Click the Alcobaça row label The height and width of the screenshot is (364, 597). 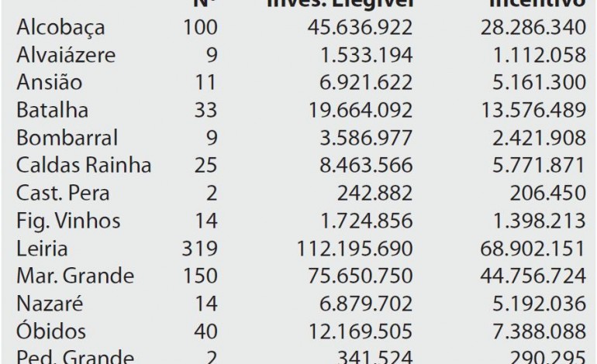[60, 28]
